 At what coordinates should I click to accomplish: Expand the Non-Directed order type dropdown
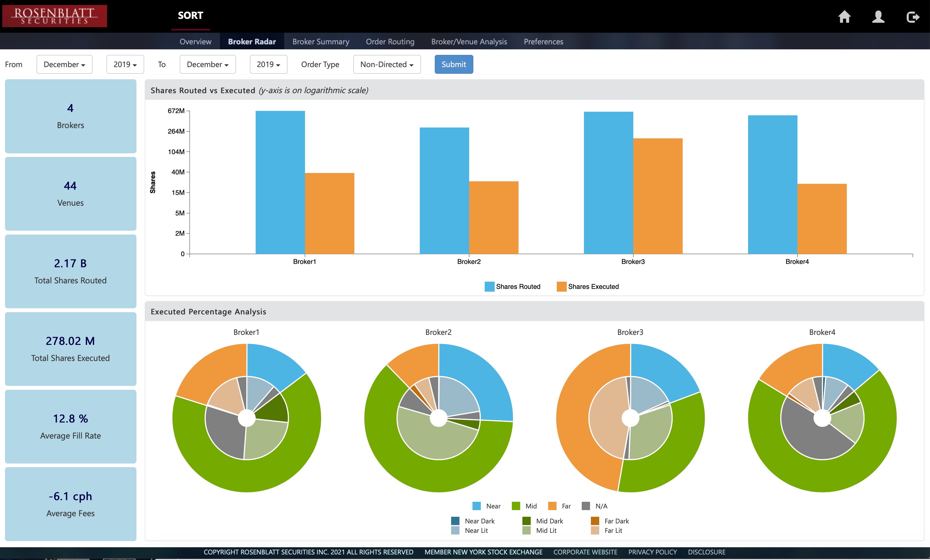pyautogui.click(x=387, y=64)
